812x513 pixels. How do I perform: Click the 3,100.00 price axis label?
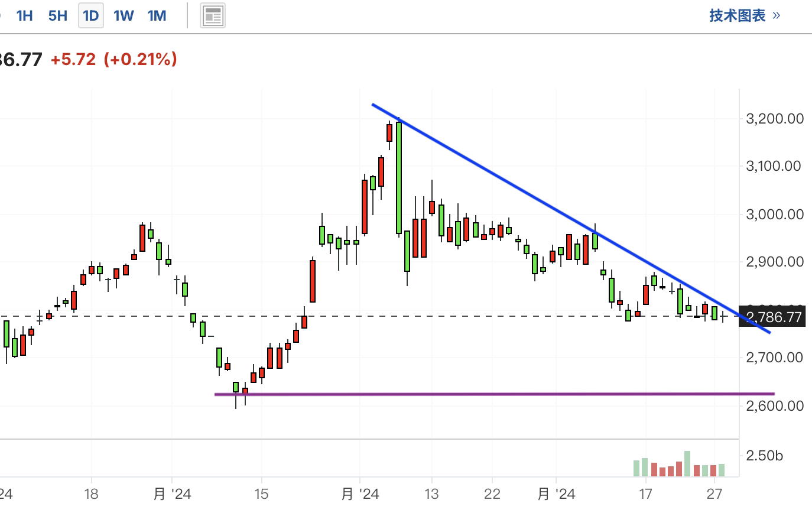(x=775, y=166)
